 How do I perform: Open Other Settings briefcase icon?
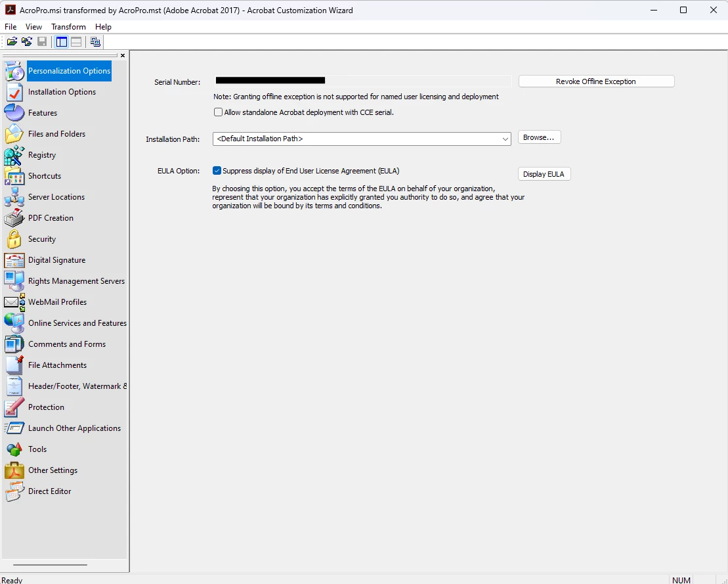pyautogui.click(x=14, y=470)
